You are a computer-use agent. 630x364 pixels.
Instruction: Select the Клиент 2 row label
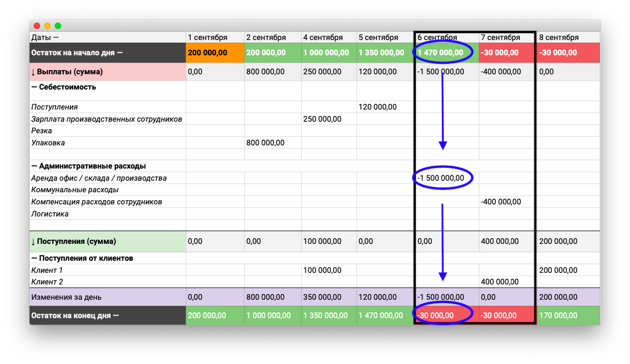[x=47, y=282]
